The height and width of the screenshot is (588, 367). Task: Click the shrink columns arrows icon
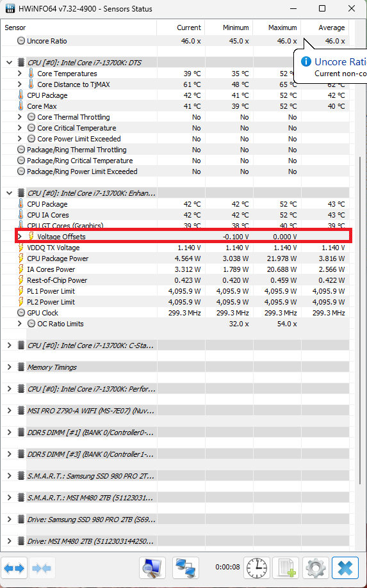click(42, 569)
